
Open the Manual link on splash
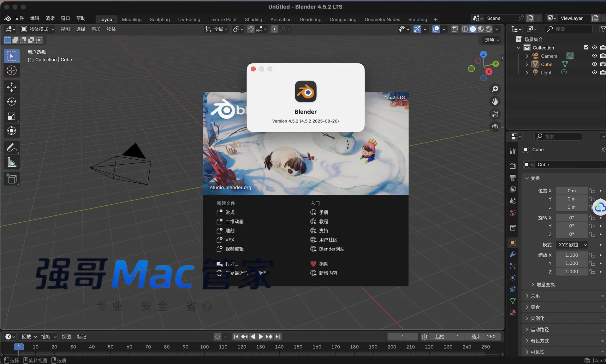(319, 212)
